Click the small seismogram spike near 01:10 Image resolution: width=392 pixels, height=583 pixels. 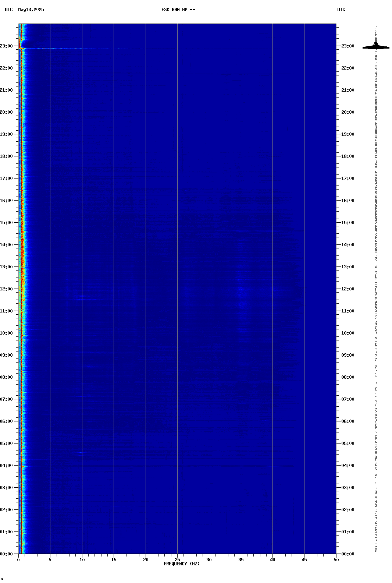(x=376, y=528)
